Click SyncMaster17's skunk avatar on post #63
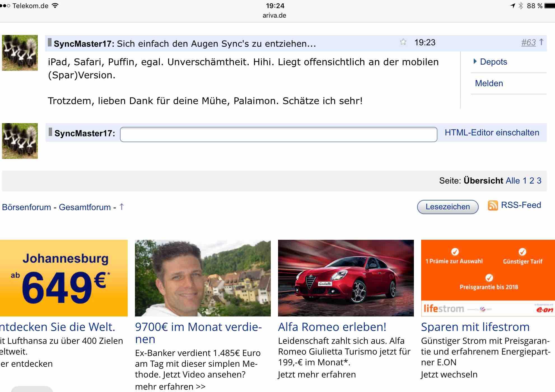This screenshot has height=392, width=555. (x=20, y=53)
